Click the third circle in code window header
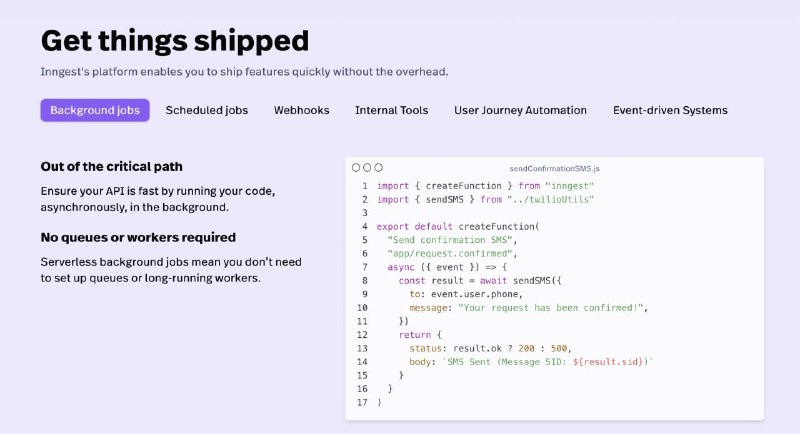 [379, 168]
